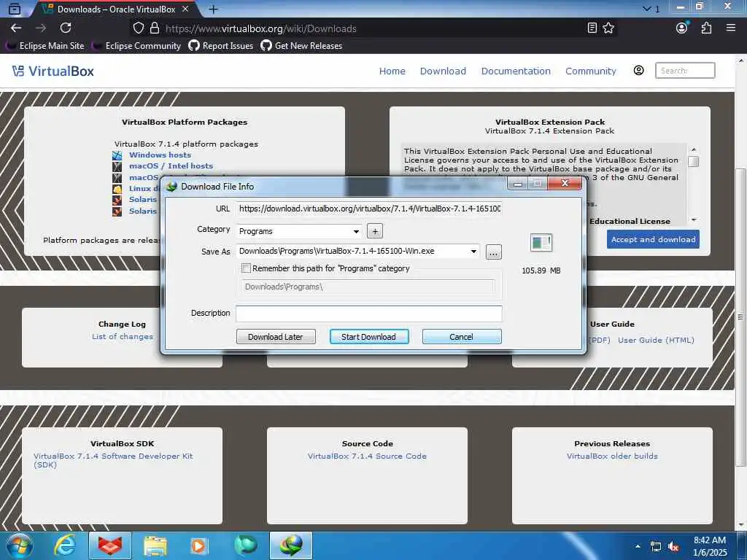
Task: Open List of changes link
Action: [123, 336]
